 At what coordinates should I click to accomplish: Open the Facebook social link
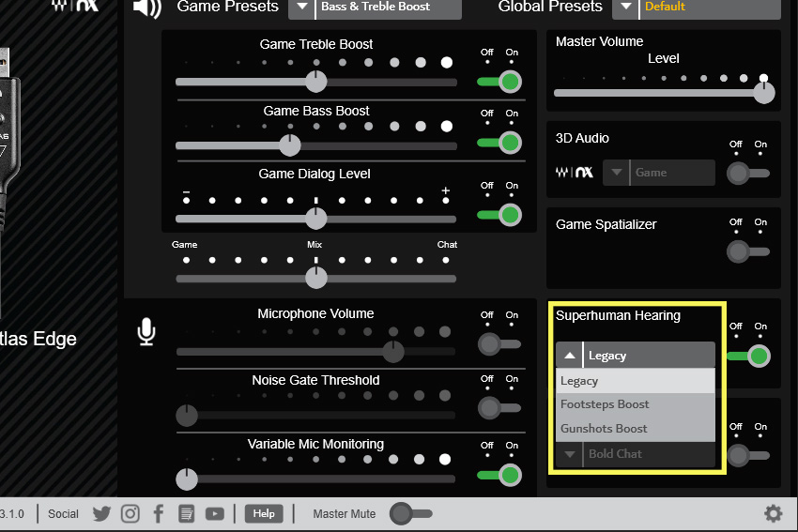click(159, 513)
